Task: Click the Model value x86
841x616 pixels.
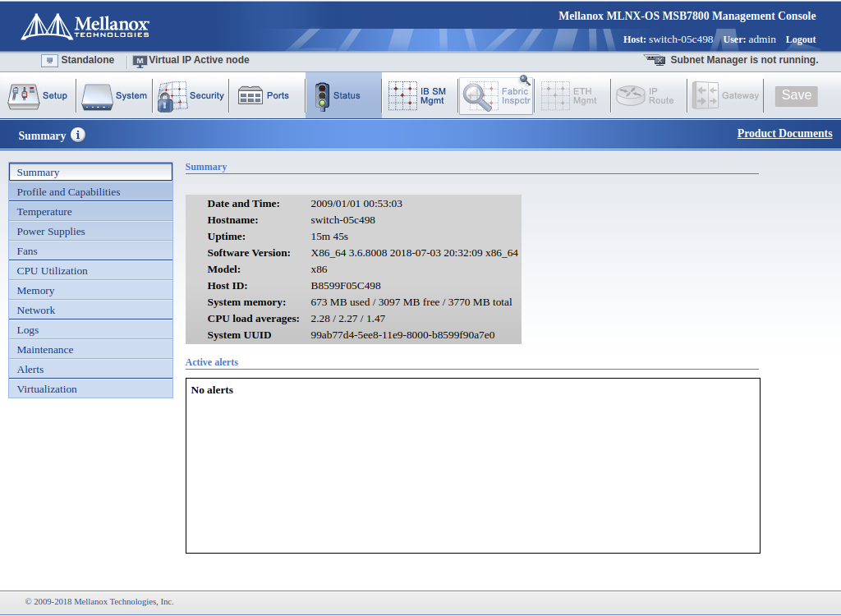Action: point(319,269)
